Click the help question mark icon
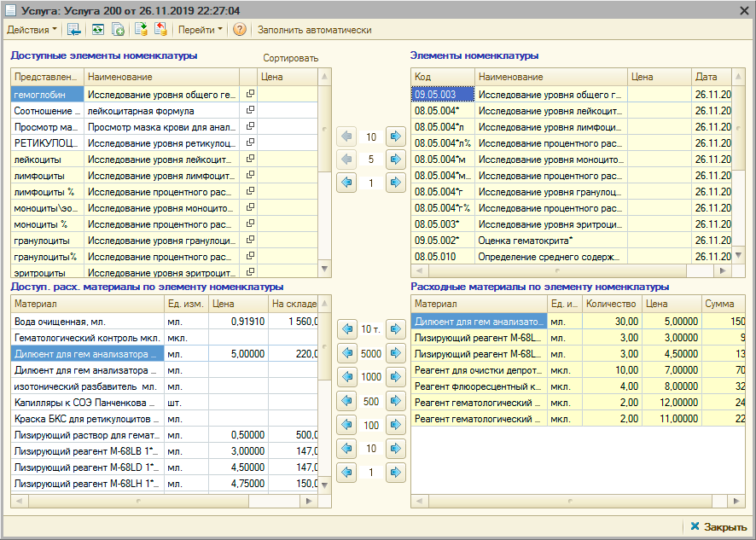The width and height of the screenshot is (756, 540). click(x=240, y=30)
